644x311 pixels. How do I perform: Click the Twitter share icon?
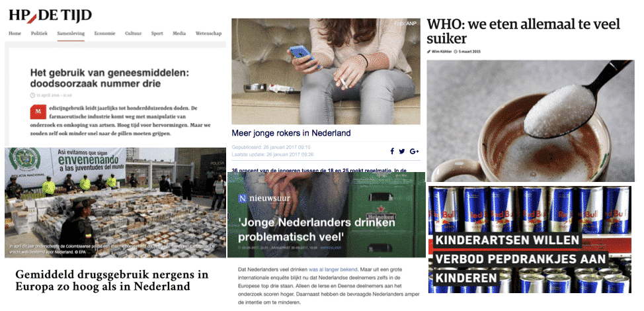pyautogui.click(x=402, y=151)
